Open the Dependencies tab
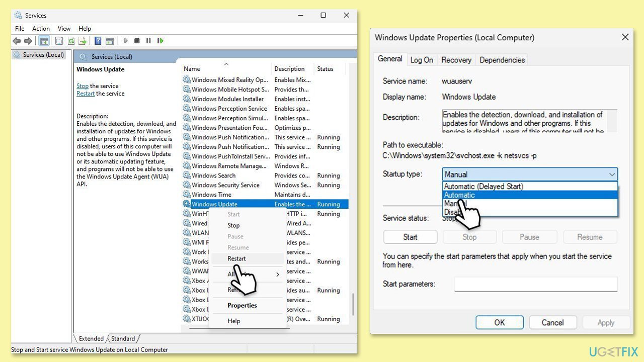 pos(502,60)
